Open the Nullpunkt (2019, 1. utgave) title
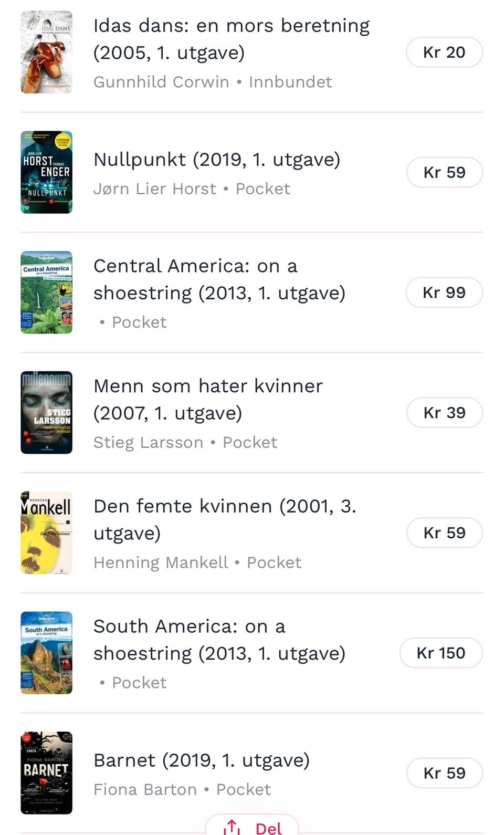504x835 pixels. click(x=217, y=159)
